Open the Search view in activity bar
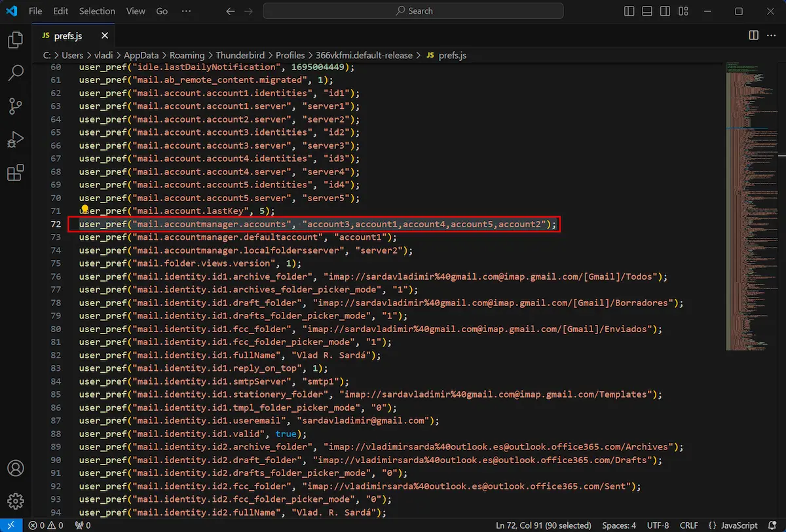The width and height of the screenshot is (786, 532). point(15,73)
